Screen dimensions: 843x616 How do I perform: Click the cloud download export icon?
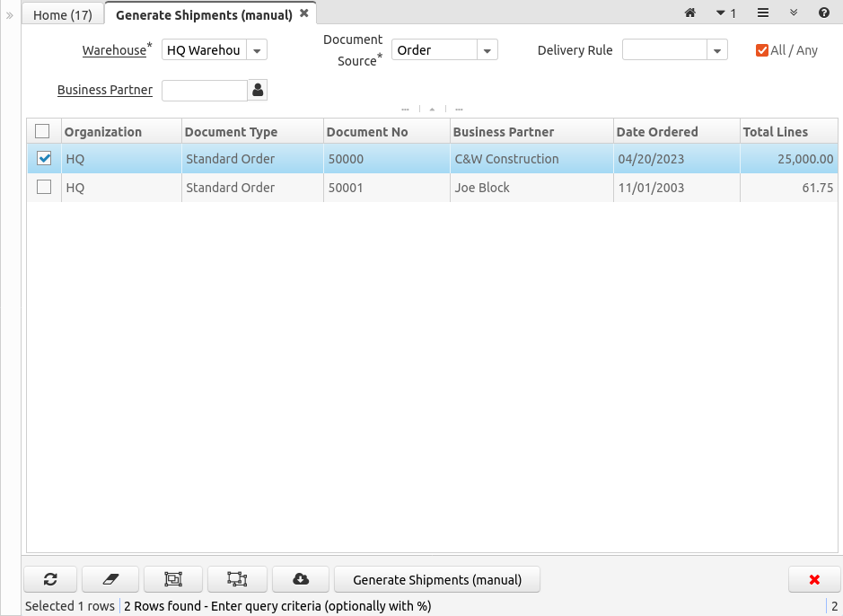pyautogui.click(x=301, y=579)
